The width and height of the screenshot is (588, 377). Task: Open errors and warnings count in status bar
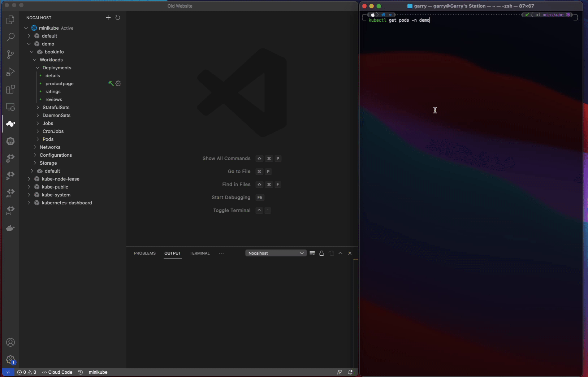pos(27,372)
